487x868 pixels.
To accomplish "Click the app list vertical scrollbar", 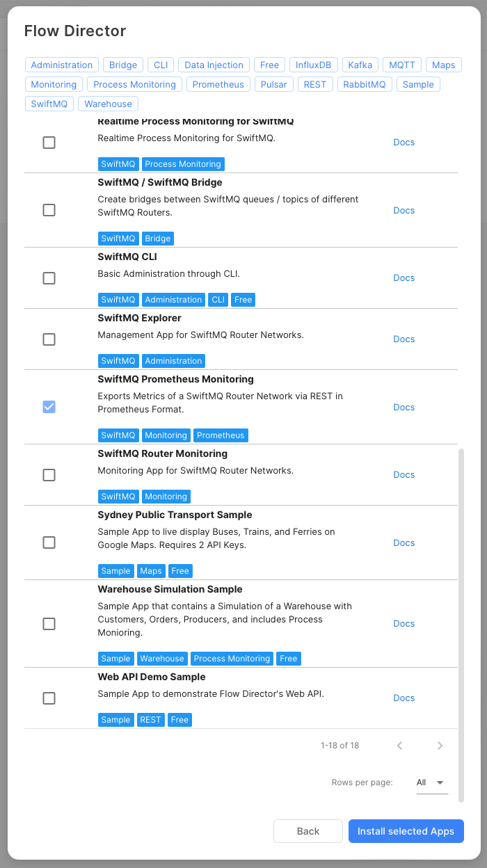I will [461, 625].
